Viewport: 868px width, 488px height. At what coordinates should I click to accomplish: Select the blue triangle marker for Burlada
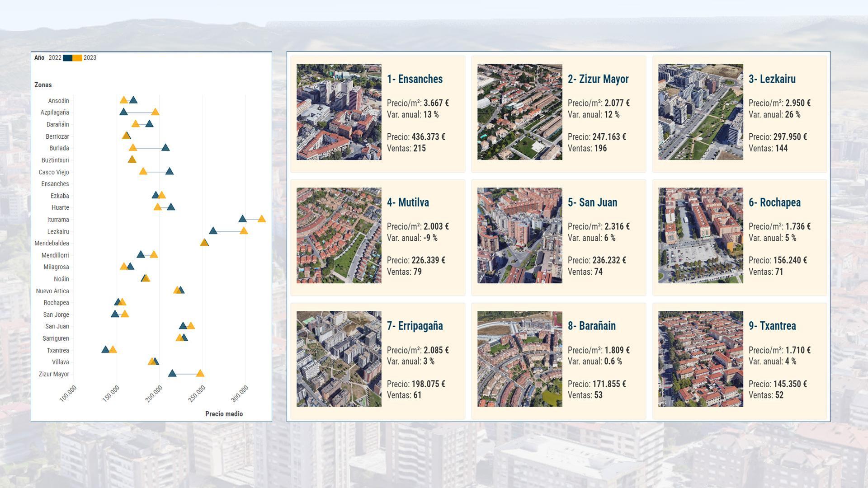click(x=166, y=148)
